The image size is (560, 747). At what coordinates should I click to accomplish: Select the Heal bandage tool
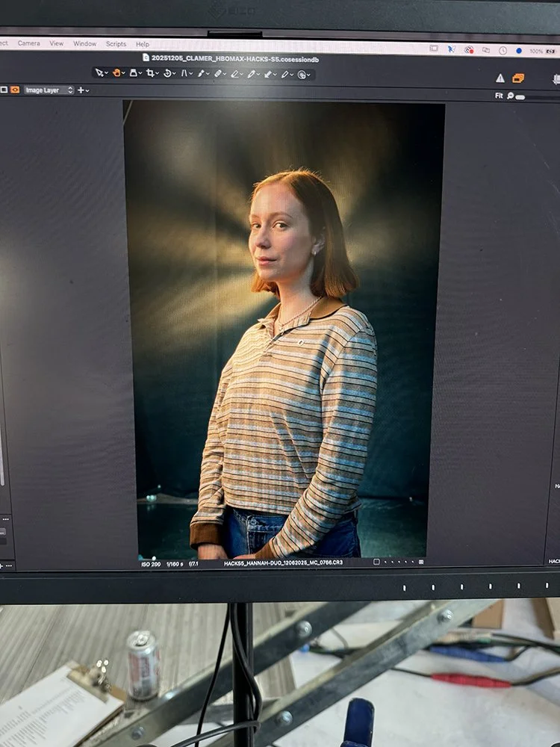217,74
